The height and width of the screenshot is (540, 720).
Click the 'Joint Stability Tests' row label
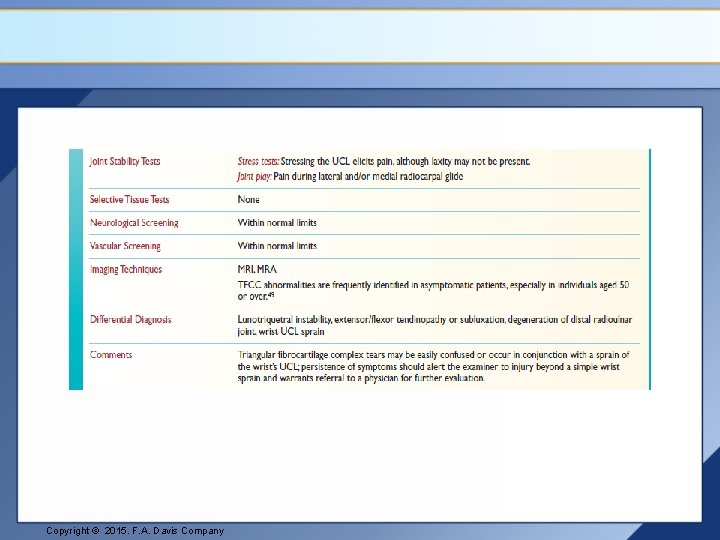click(x=125, y=162)
